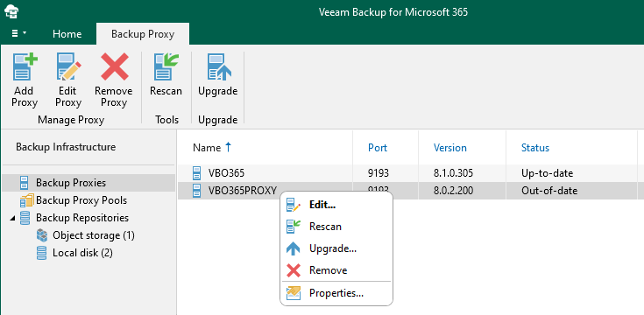This screenshot has width=644, height=315.
Task: Open Object storage (1) repository node
Action: [x=94, y=235]
